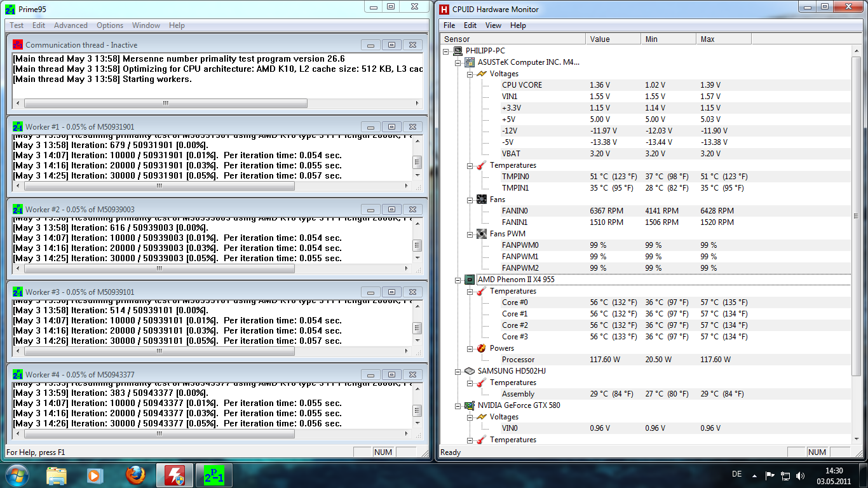Open Windows Explorer from the taskbar
This screenshot has width=868, height=488.
coord(57,475)
